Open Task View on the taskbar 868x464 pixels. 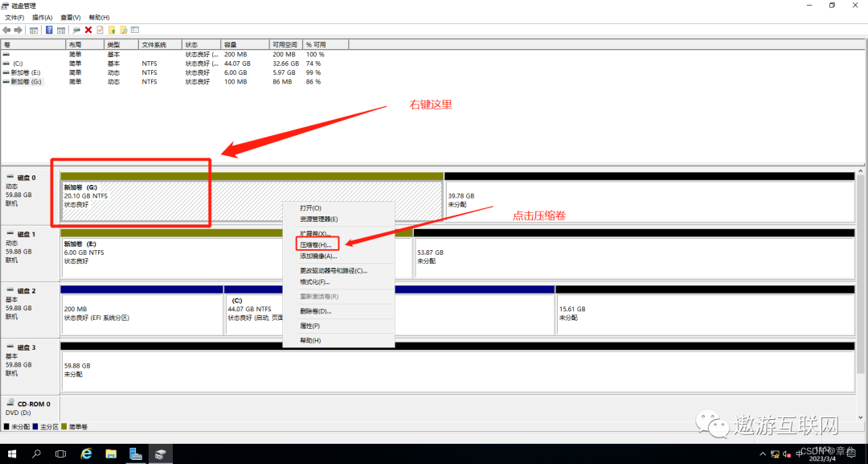coord(61,454)
